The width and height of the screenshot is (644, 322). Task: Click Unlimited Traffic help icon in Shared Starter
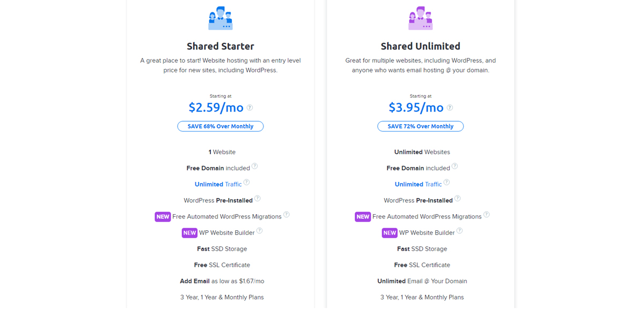pyautogui.click(x=247, y=182)
